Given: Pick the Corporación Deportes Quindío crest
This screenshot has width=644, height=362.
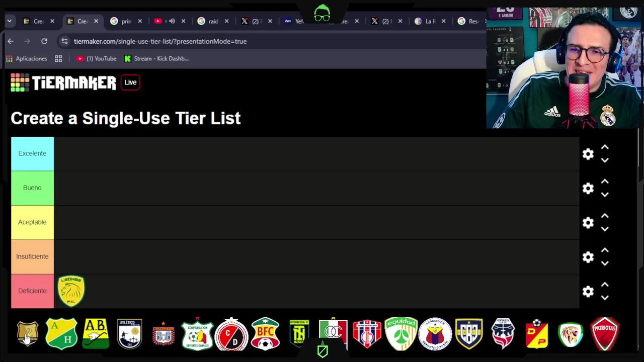Looking at the screenshot, I should 197,333.
